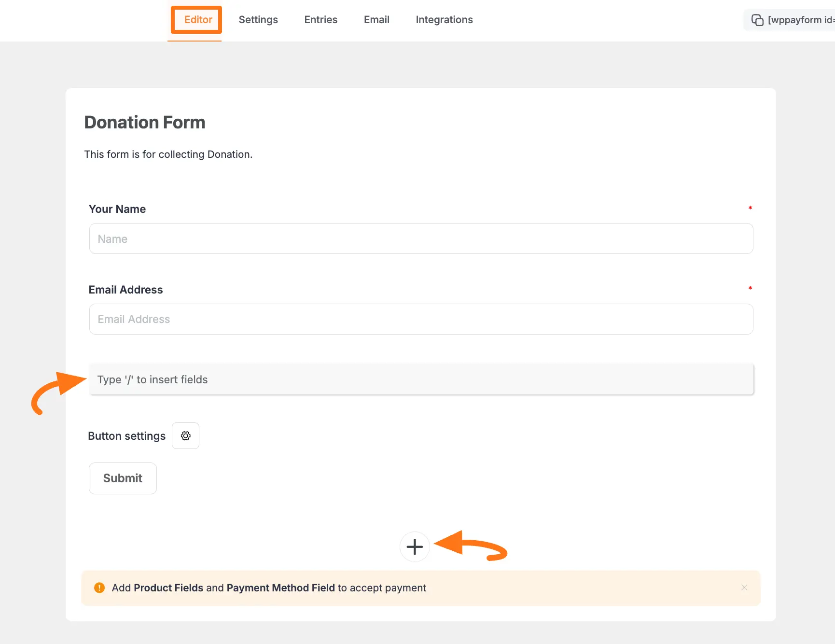Screen dimensions: 835x644
Task: Click the Email Address input field
Action: 421,319
